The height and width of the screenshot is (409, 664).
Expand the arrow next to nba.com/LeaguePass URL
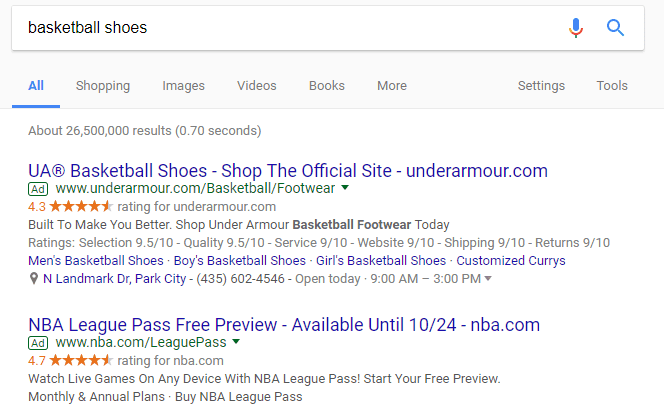pos(236,342)
